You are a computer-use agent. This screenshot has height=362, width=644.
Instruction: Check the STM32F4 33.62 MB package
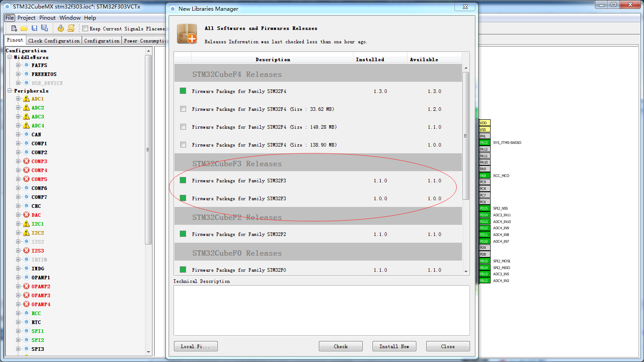pos(183,109)
